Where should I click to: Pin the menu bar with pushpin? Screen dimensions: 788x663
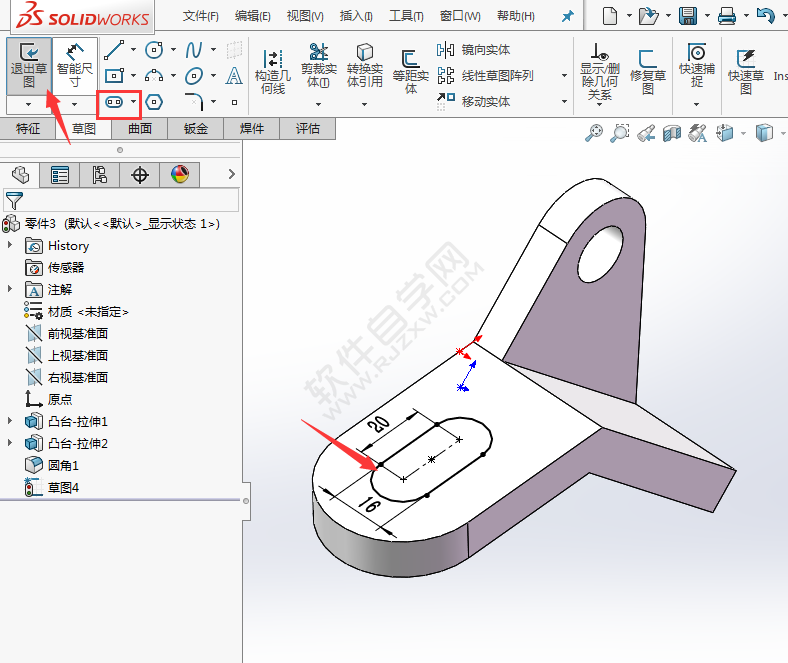[x=567, y=17]
